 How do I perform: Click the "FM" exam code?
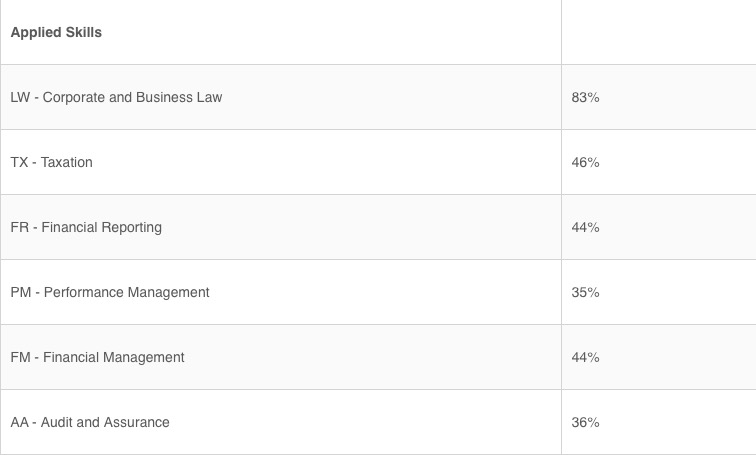pos(20,357)
